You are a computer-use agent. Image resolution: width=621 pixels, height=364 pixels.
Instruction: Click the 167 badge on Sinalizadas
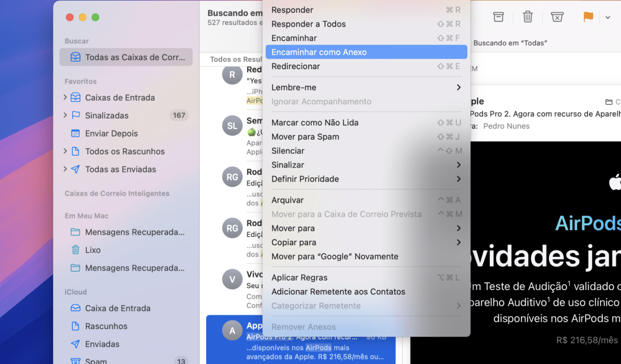tap(179, 115)
